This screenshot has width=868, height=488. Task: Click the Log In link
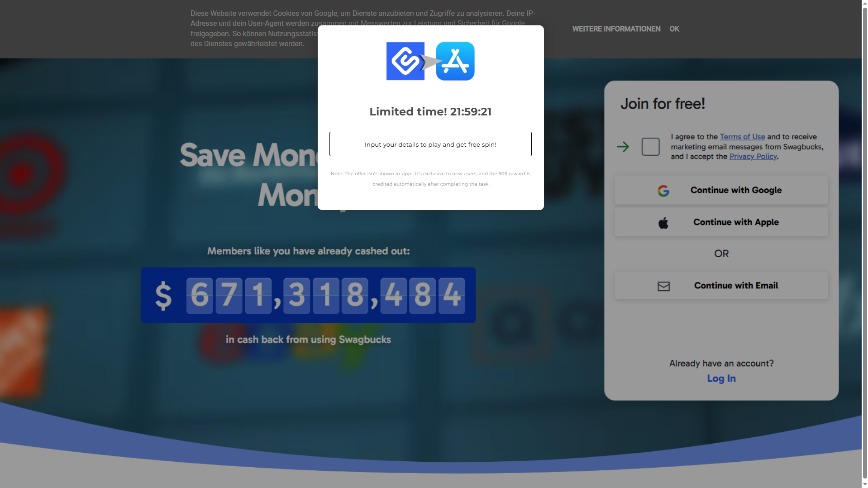click(721, 378)
